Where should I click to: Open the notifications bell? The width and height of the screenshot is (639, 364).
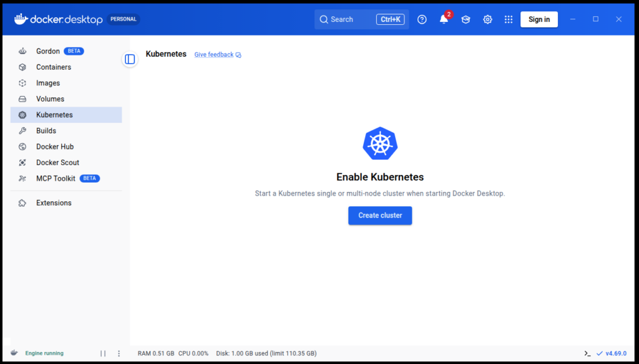point(444,19)
